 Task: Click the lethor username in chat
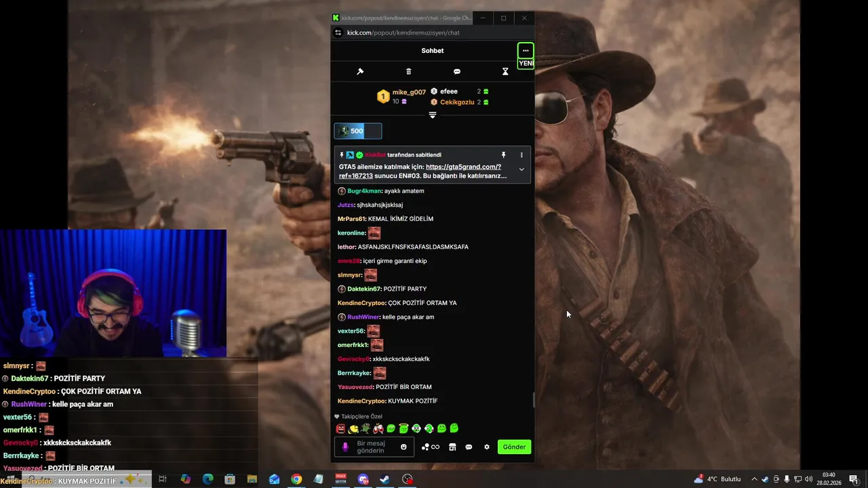346,247
